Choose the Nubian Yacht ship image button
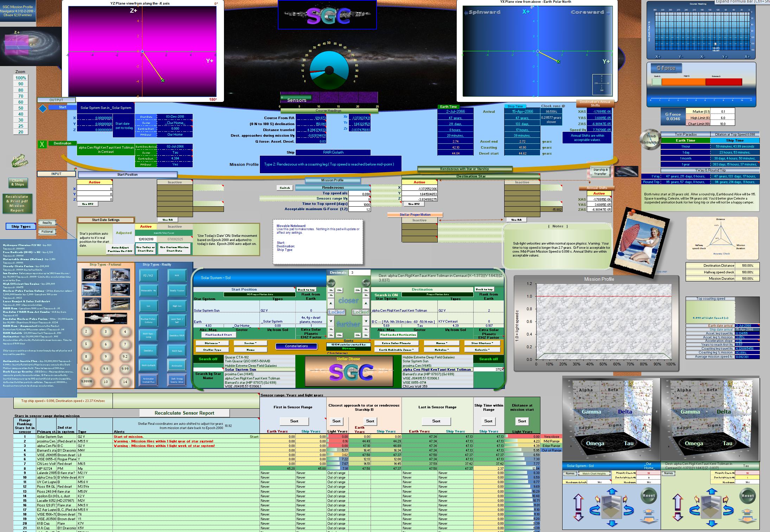This screenshot has width=770, height=532. tap(120, 304)
